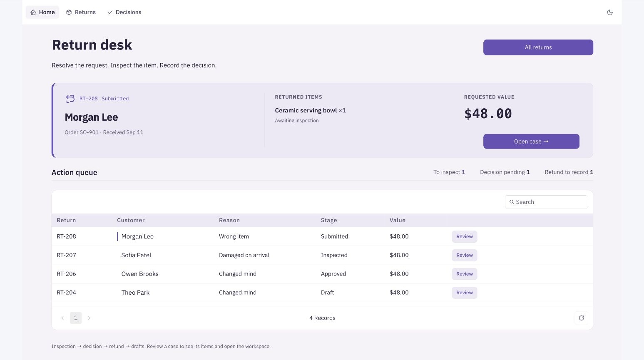The height and width of the screenshot is (360, 644).
Task: Select page 1 in pagination
Action: coord(76,318)
